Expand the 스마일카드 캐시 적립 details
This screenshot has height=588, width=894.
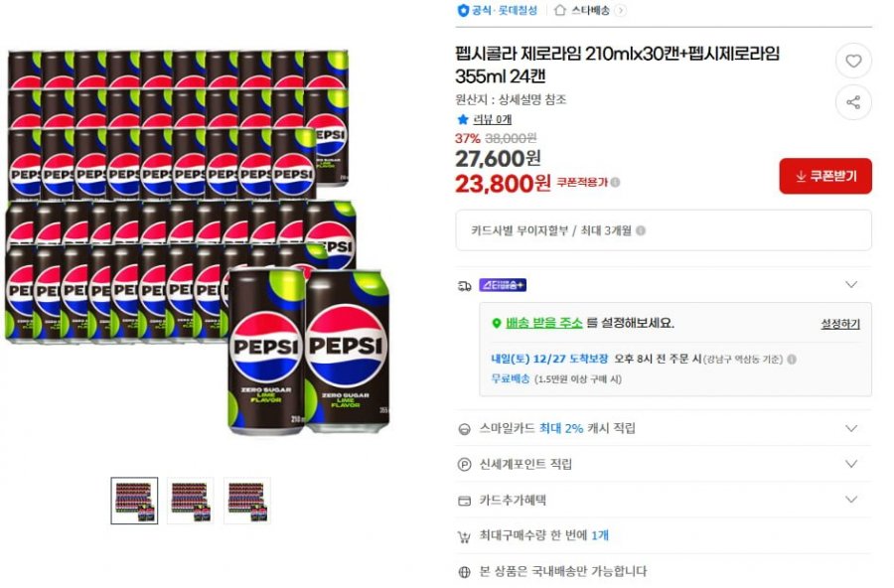(x=851, y=428)
